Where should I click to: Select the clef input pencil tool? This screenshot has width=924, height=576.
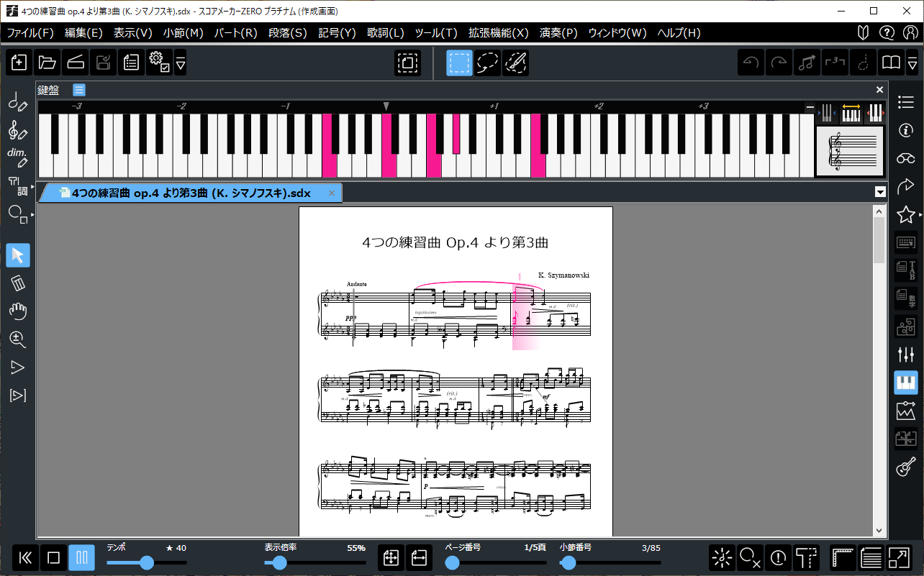[18, 130]
